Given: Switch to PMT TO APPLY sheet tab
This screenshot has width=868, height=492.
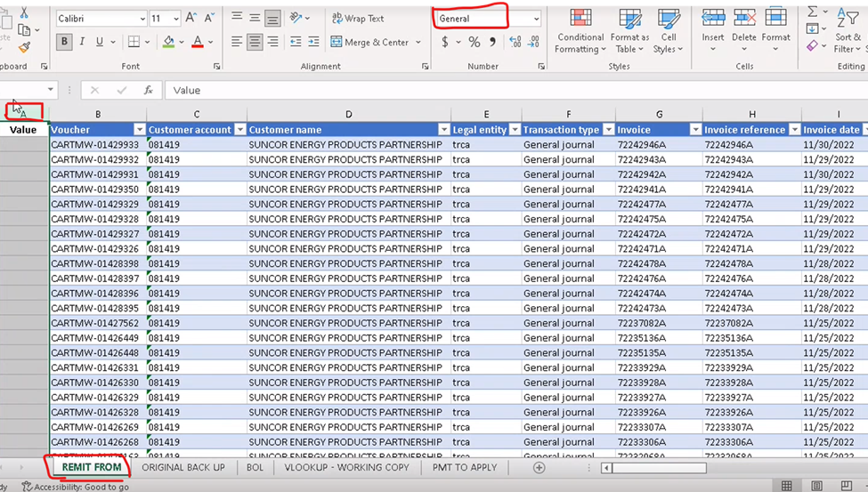Looking at the screenshot, I should tap(465, 468).
